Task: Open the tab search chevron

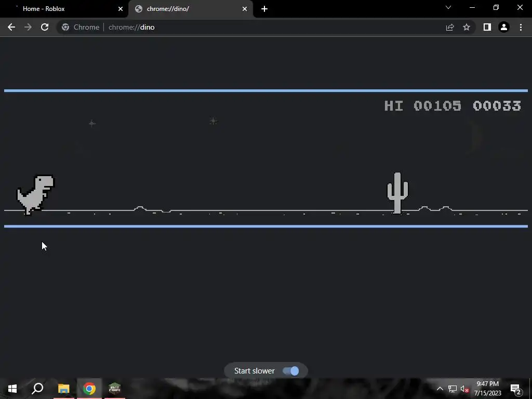Action: pos(448,7)
